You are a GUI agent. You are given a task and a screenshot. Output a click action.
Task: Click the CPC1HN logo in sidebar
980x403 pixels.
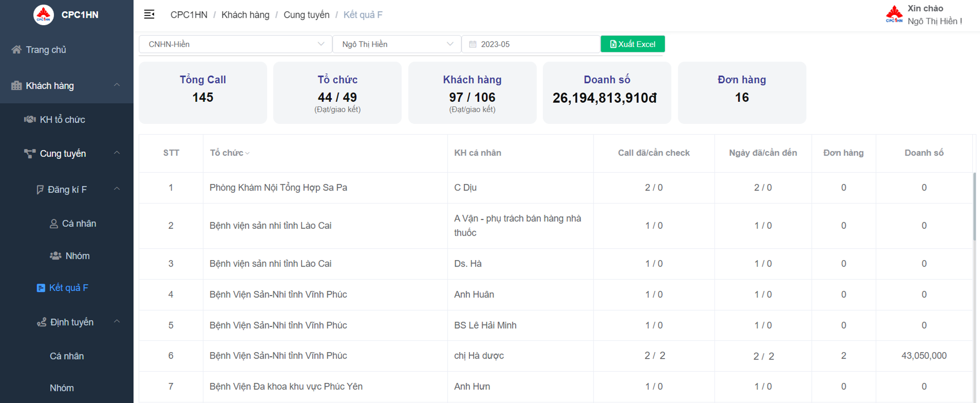43,15
